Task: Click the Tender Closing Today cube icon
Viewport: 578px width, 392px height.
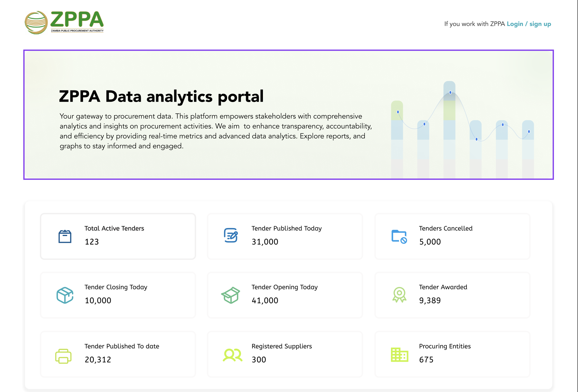Action: (x=65, y=295)
